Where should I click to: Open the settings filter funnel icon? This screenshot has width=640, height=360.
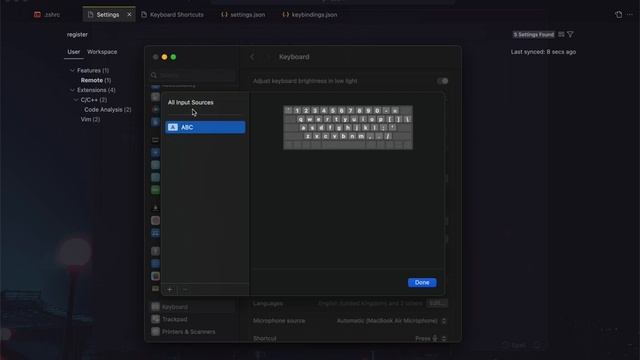click(x=571, y=35)
